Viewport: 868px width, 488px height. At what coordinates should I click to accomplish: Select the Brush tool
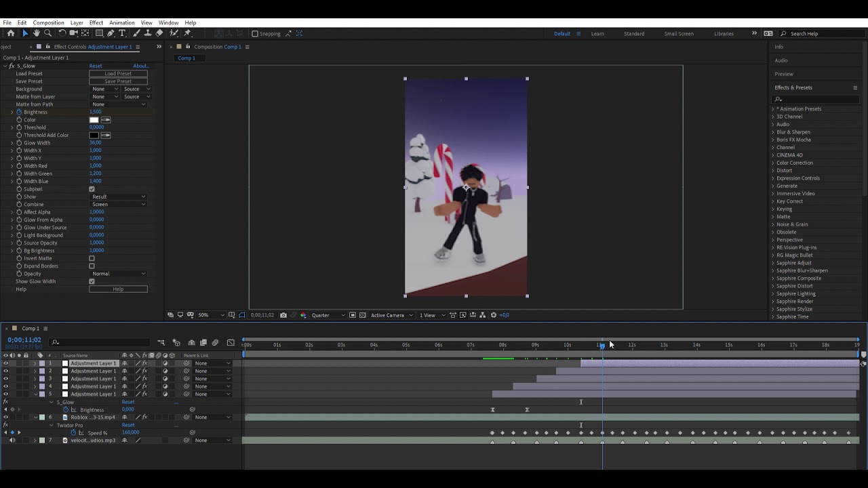(x=136, y=33)
